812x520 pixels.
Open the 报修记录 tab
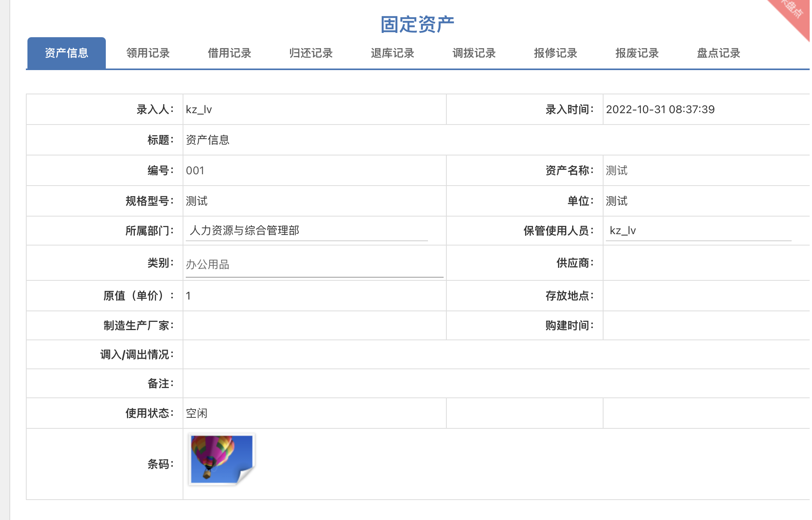(555, 53)
